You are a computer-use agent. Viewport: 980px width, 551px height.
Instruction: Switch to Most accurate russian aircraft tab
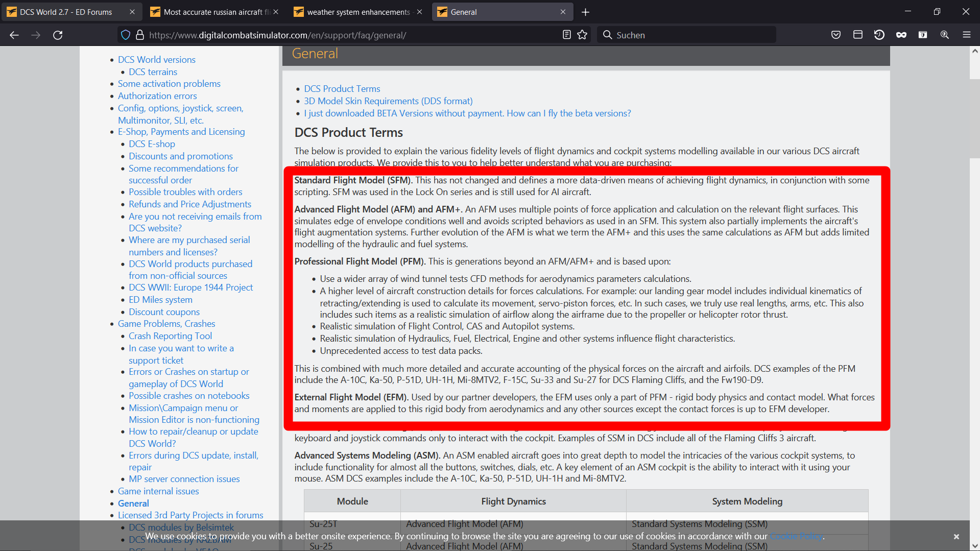tap(215, 12)
